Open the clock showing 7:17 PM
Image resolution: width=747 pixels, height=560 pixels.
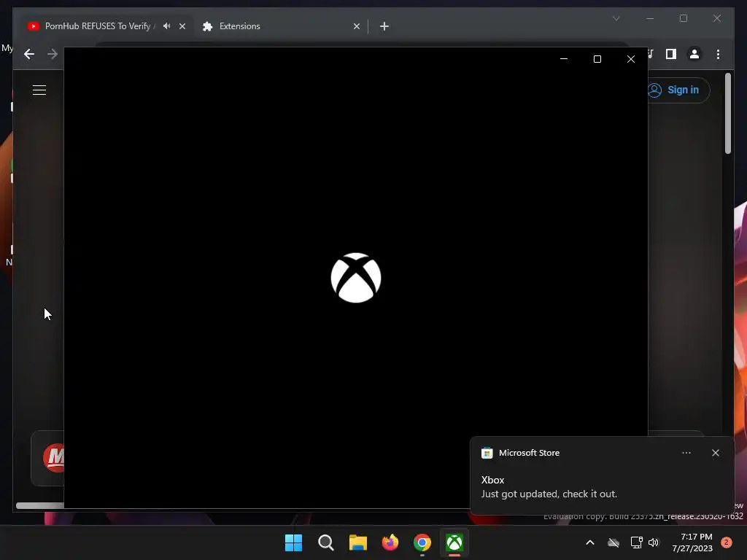(692, 542)
